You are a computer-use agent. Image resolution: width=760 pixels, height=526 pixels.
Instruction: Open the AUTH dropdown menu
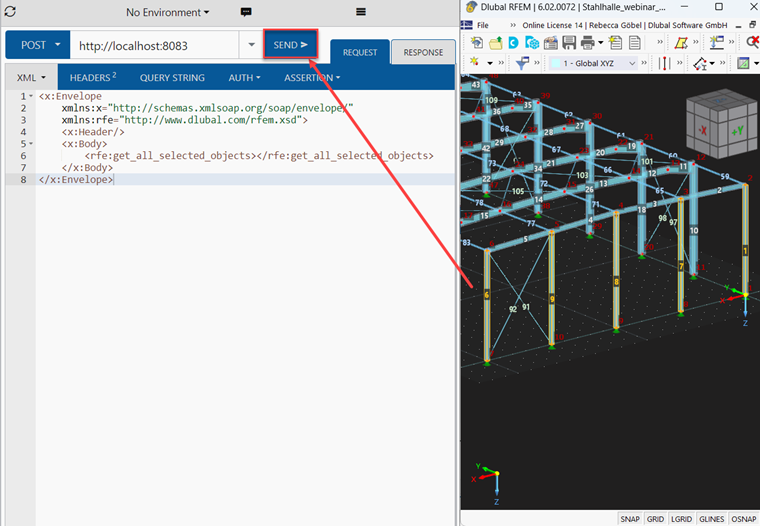244,78
